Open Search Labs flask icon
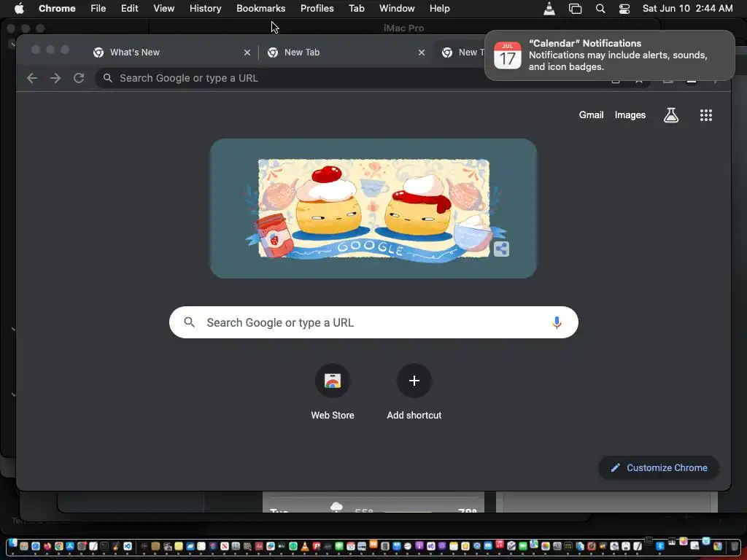 (x=671, y=114)
